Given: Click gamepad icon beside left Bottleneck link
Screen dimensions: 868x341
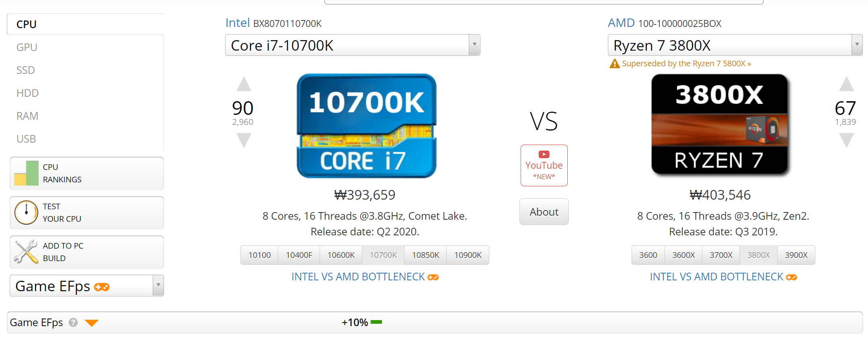Looking at the screenshot, I should pos(433,277).
